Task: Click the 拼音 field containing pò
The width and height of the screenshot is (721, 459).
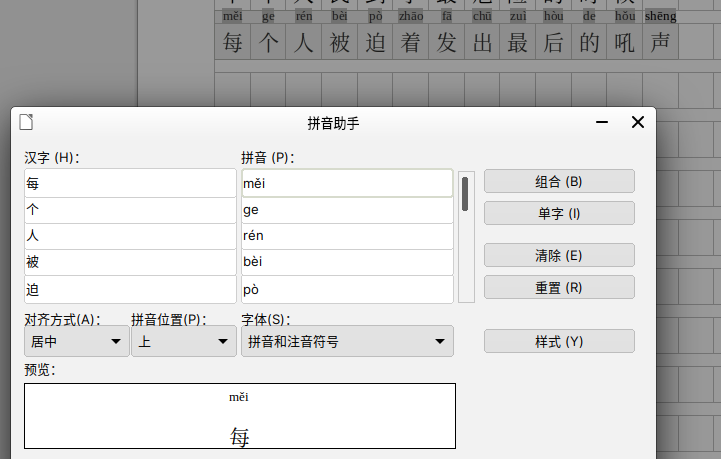Action: point(347,290)
